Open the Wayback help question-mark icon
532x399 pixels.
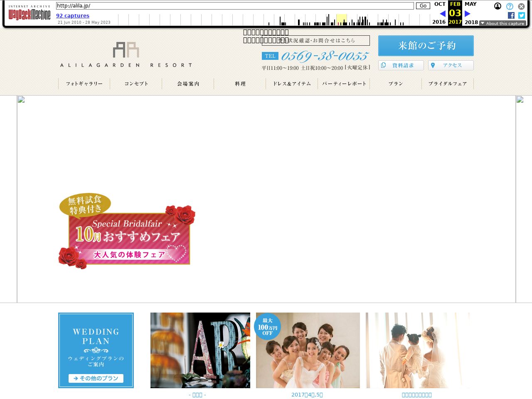[510, 6]
